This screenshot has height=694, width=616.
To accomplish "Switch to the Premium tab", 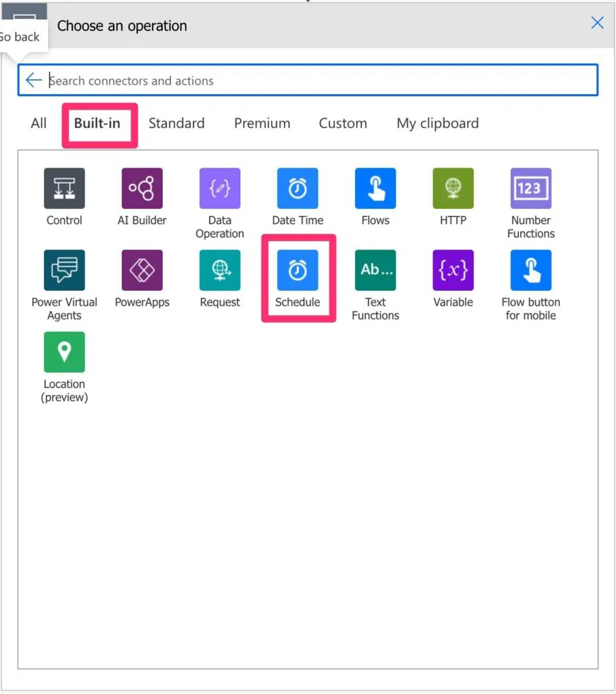I will coord(262,123).
